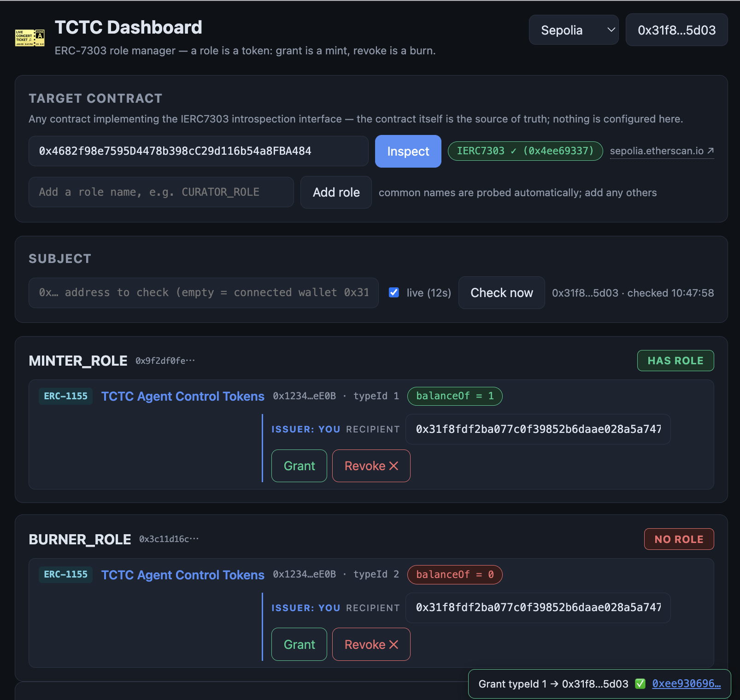The image size is (740, 700).
Task: Click the TCTC Dashboard title
Action: 129,28
